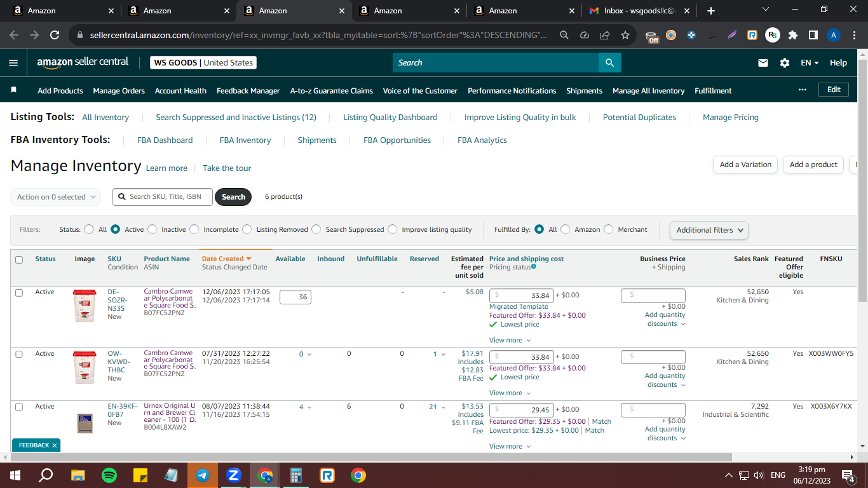Screen dimensions: 868x488
Task: Click the Cambro container product thumbnail for DE-SOZR-N33S
Action: [85, 306]
